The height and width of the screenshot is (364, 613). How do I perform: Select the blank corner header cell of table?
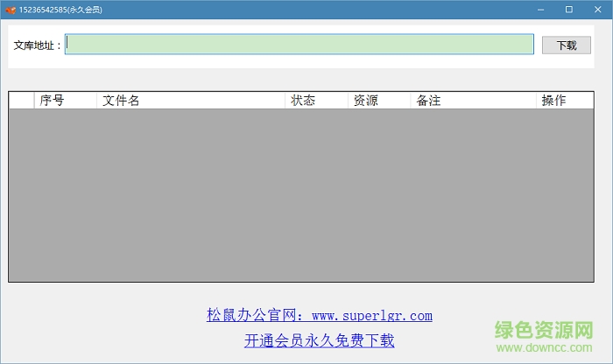point(21,101)
